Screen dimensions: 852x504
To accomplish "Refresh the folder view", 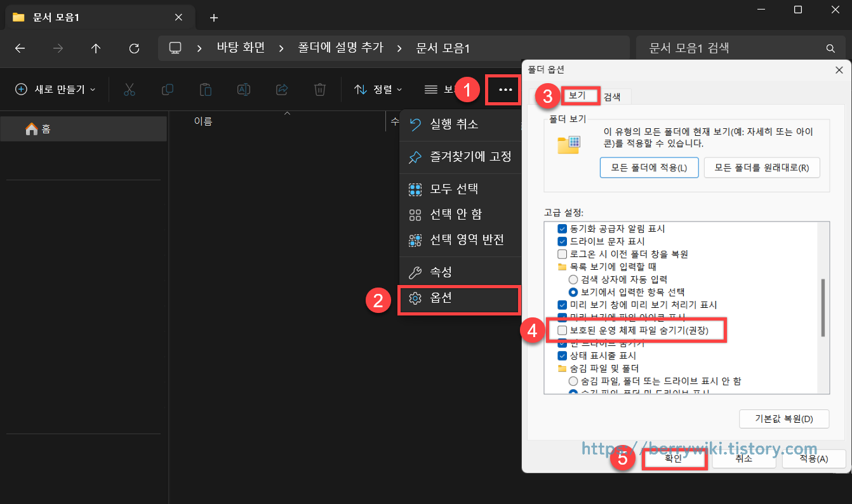I will [x=134, y=48].
